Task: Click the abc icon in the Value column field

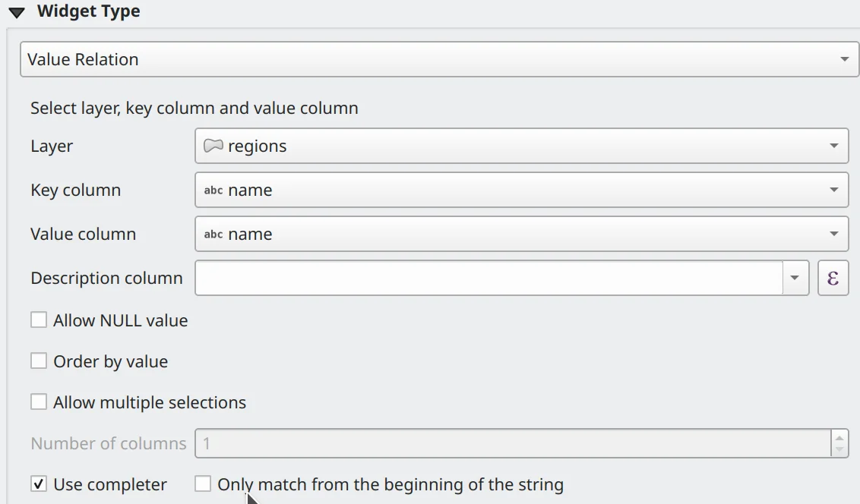Action: (x=213, y=234)
